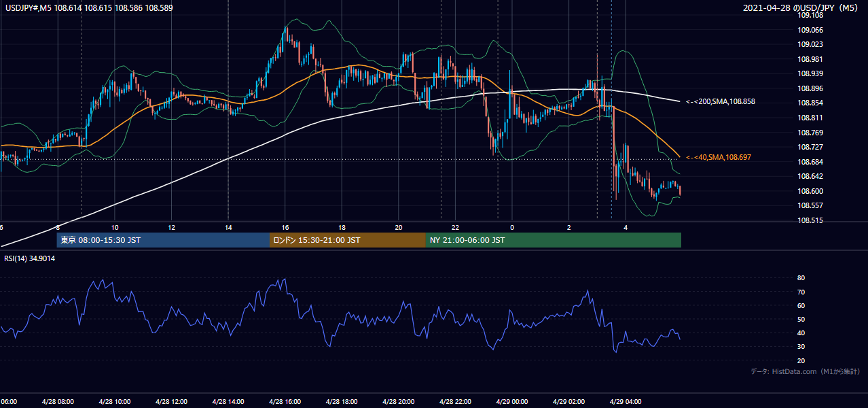This screenshot has height=408, width=868.
Task: Click the 4/28 14:00 date axis label
Action: click(228, 402)
